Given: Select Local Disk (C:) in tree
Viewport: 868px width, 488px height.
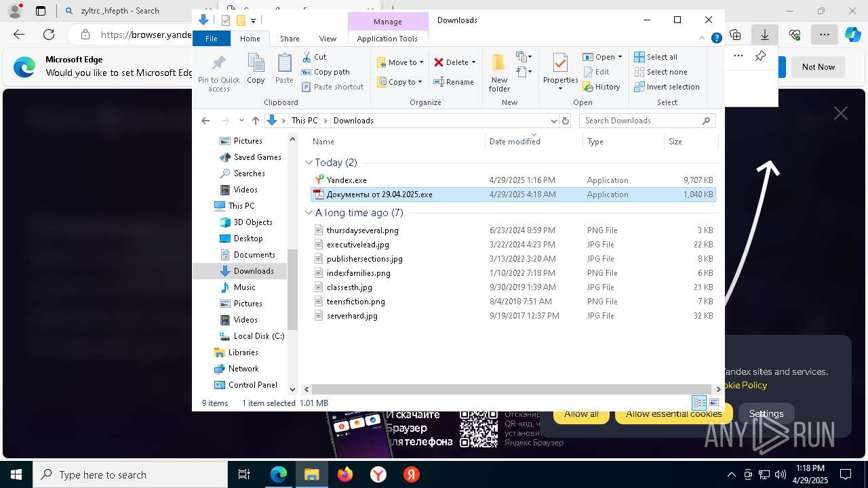Looking at the screenshot, I should click(x=258, y=336).
